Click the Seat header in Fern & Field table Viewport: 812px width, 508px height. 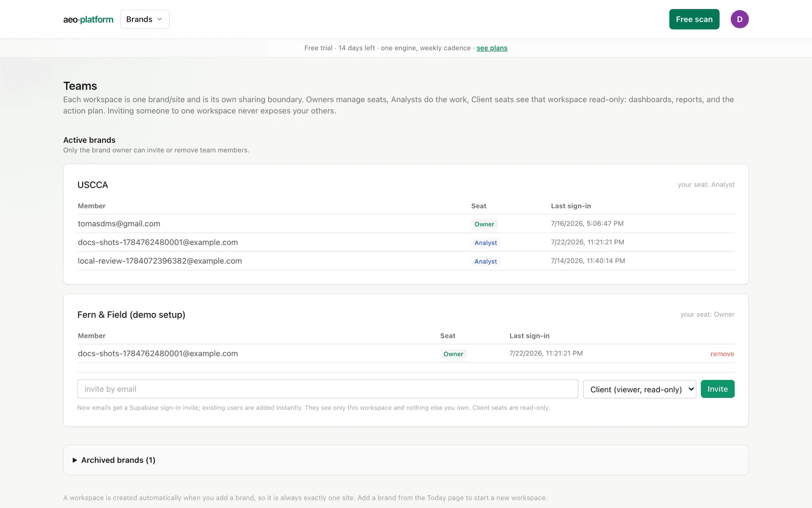pyautogui.click(x=448, y=336)
